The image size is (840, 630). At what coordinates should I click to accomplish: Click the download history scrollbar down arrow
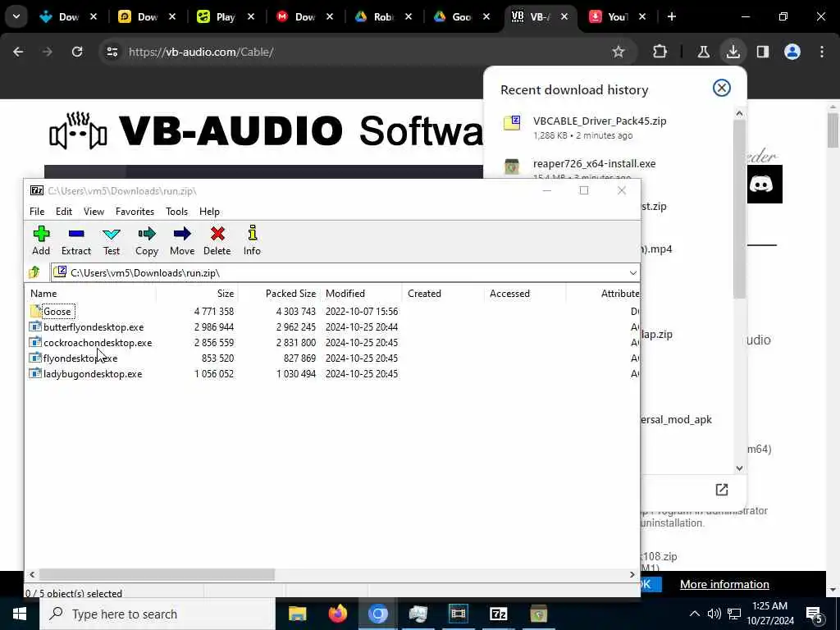(x=739, y=468)
